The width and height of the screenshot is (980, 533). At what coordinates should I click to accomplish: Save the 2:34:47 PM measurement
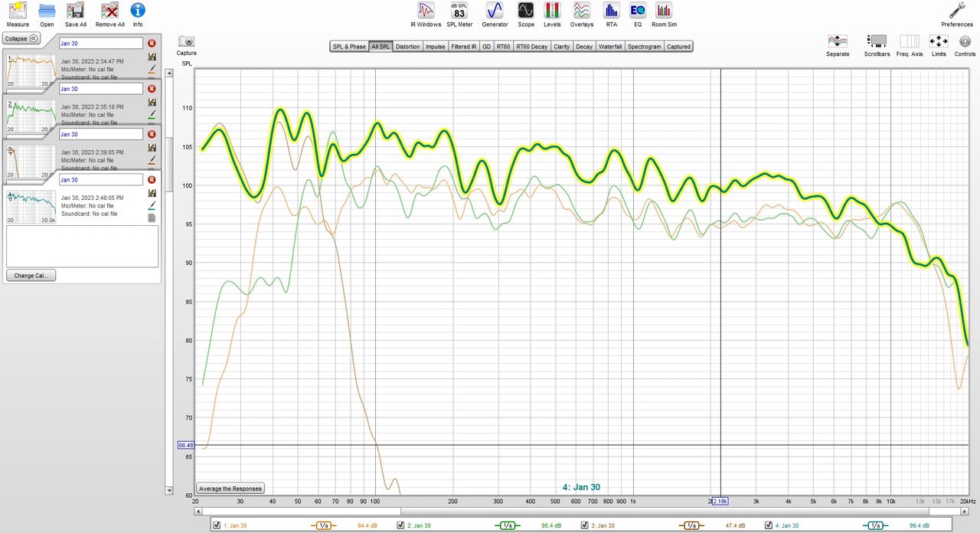(152, 57)
